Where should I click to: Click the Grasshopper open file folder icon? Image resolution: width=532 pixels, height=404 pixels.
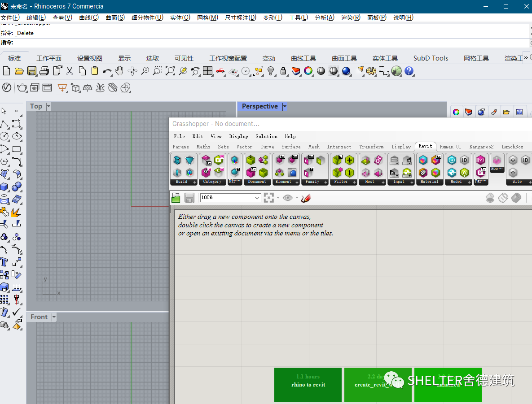click(176, 198)
